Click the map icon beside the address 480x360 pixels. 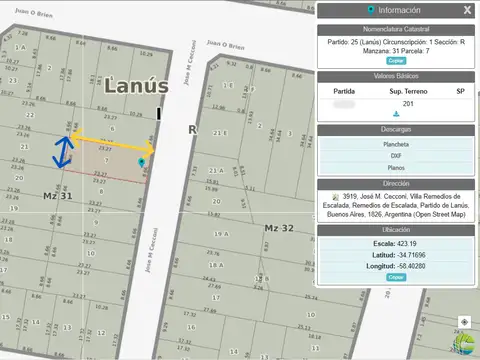click(x=336, y=197)
